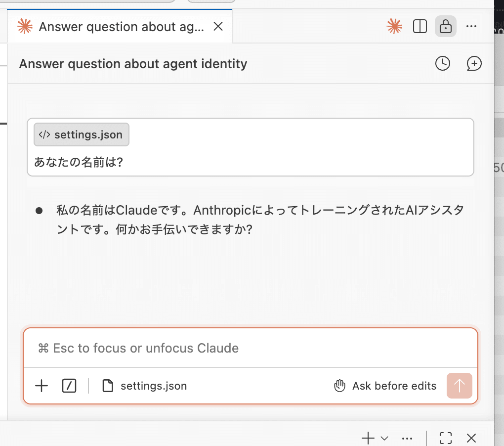This screenshot has height=446, width=504.
Task: Click the orange send arrow button
Action: [459, 386]
